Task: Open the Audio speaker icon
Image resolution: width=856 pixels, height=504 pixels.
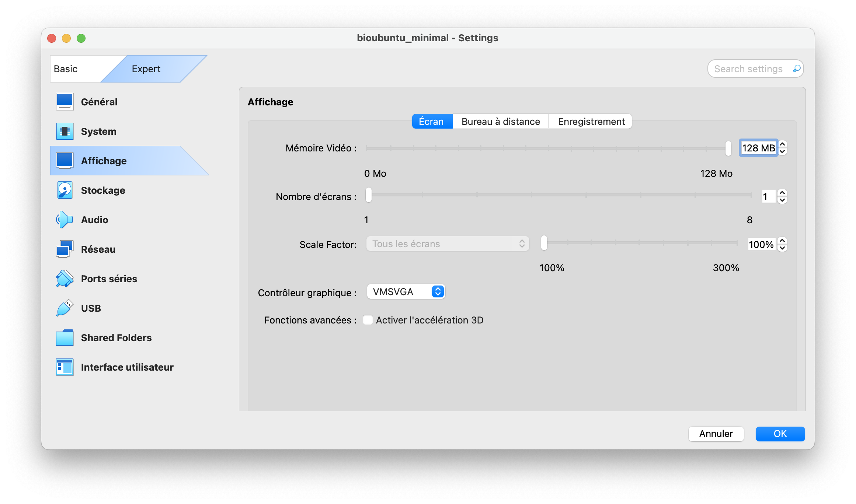Action: point(65,220)
